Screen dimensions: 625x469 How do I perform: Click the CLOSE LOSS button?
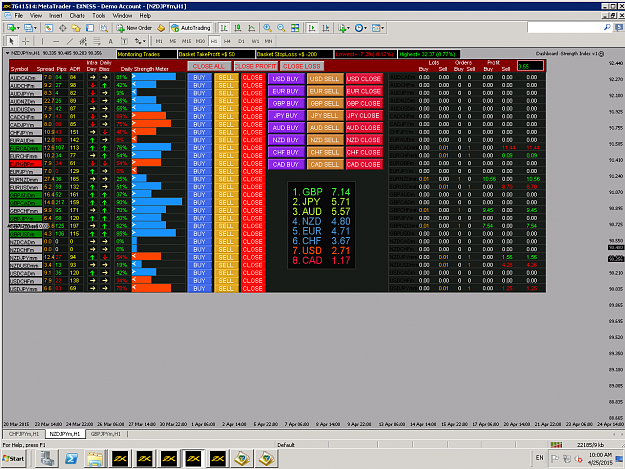pos(302,66)
